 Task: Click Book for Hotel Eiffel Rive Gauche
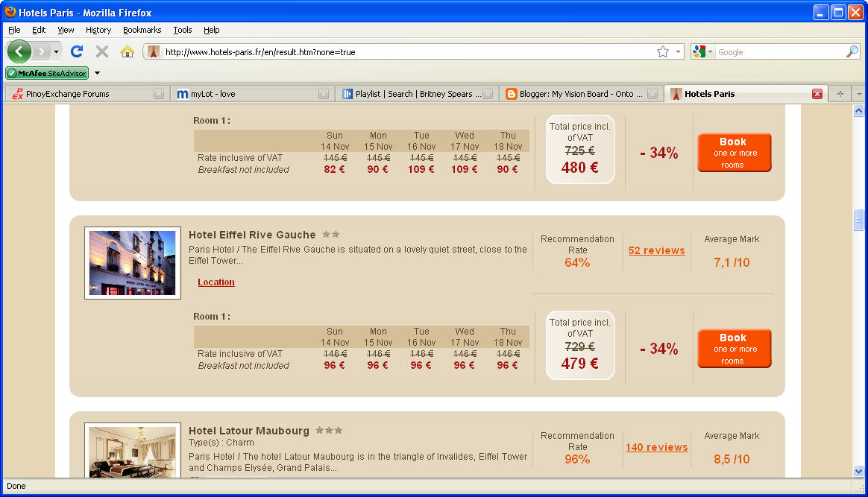click(x=734, y=348)
